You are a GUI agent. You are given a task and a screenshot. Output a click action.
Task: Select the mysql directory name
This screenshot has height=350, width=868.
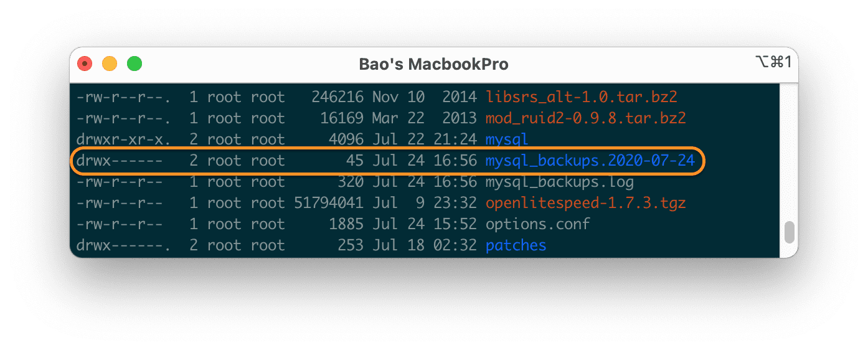[x=506, y=140]
